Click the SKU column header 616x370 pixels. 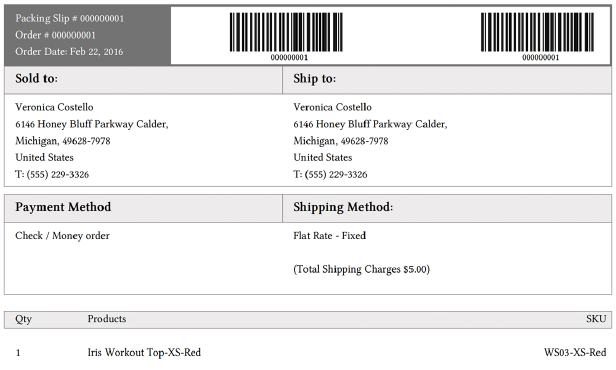click(x=596, y=319)
